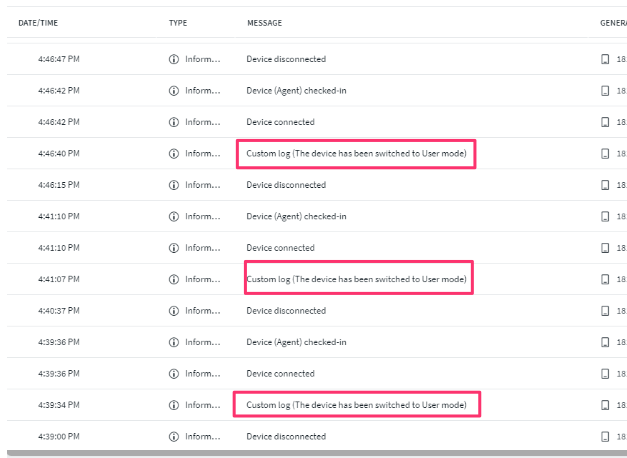Click the device icon in the 4:46:47 PM row
Viewport: 627px width, 458px height.
(605, 60)
